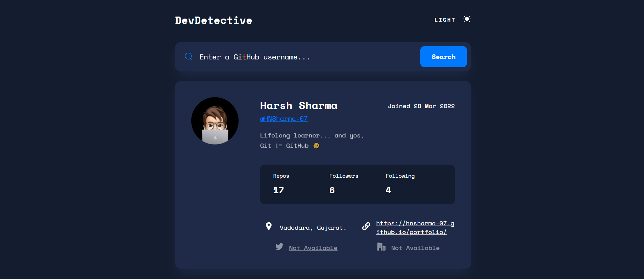Click the sun icon for light mode
Viewport: 644px width, 279px height.
pos(467,19)
